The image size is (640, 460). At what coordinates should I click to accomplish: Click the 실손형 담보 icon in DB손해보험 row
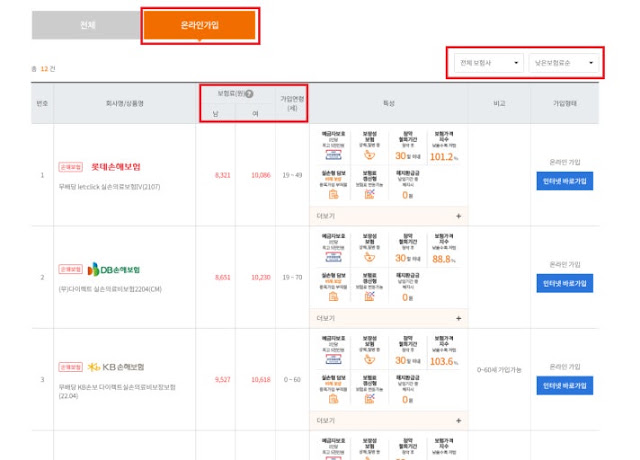pos(333,297)
